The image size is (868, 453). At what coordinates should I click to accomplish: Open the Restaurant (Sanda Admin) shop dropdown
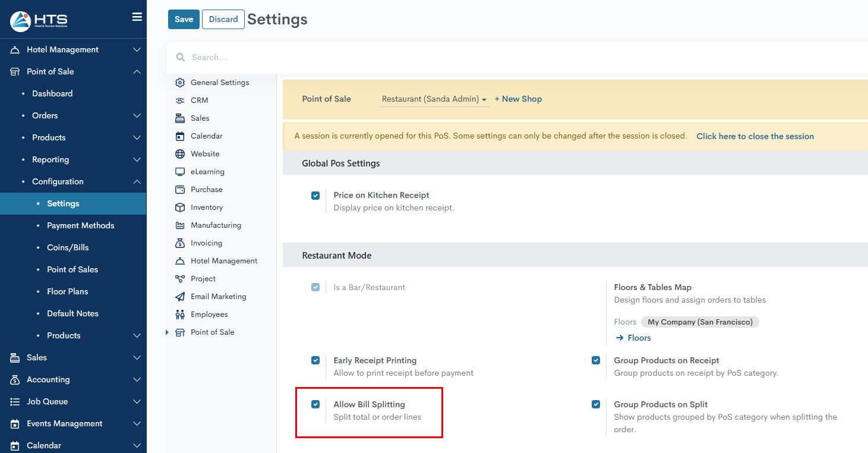click(x=434, y=99)
